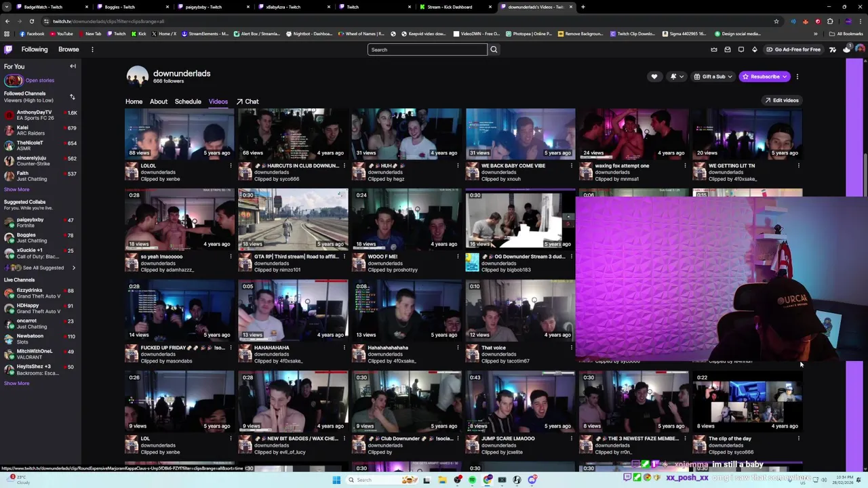
Task: Click Open stories link
Action: pyautogui.click(x=39, y=80)
